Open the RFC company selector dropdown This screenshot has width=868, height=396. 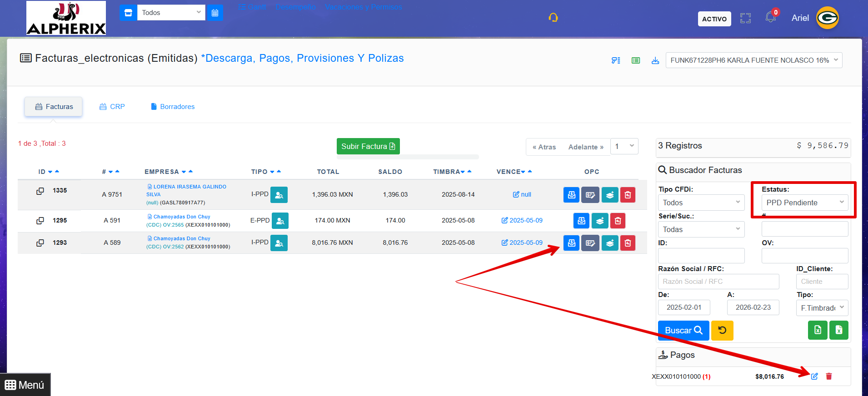click(753, 60)
